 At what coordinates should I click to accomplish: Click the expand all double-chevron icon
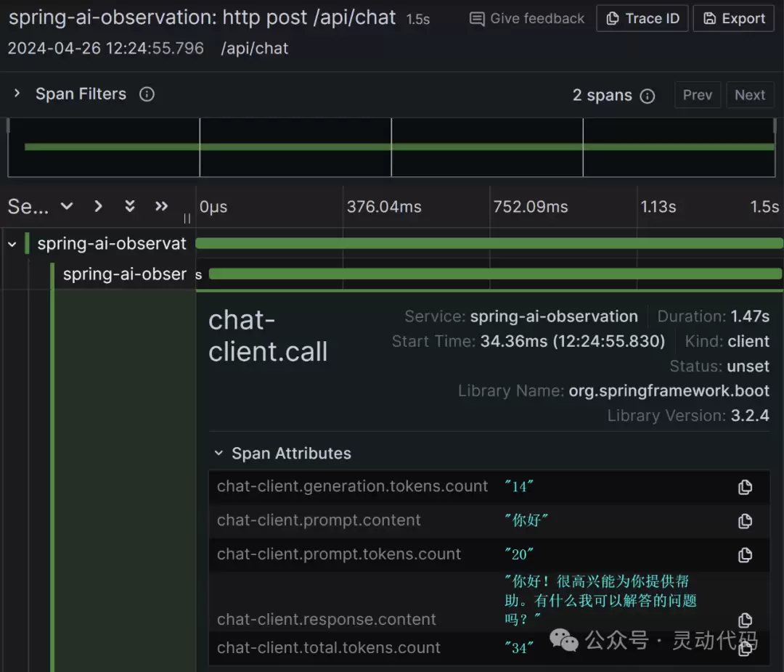(x=129, y=206)
